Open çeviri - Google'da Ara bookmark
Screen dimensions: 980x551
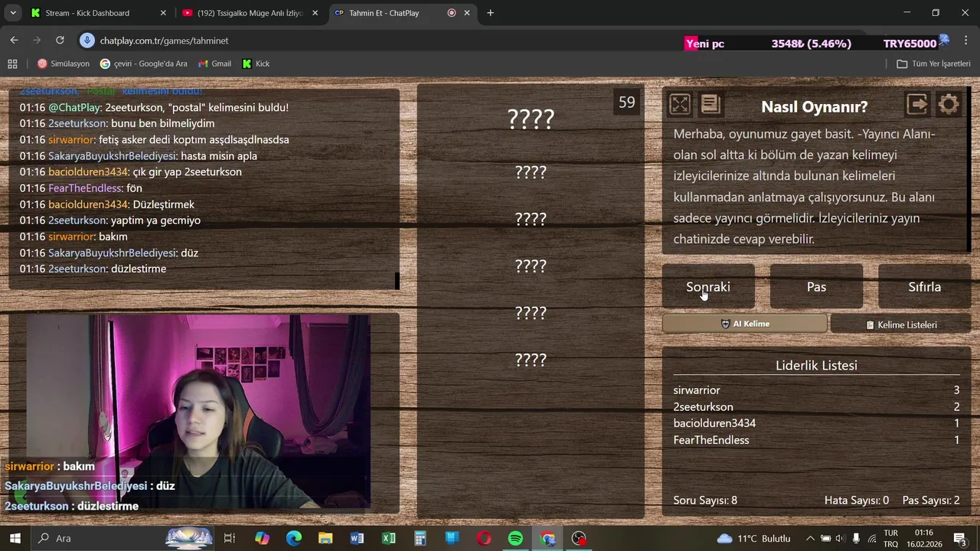144,64
